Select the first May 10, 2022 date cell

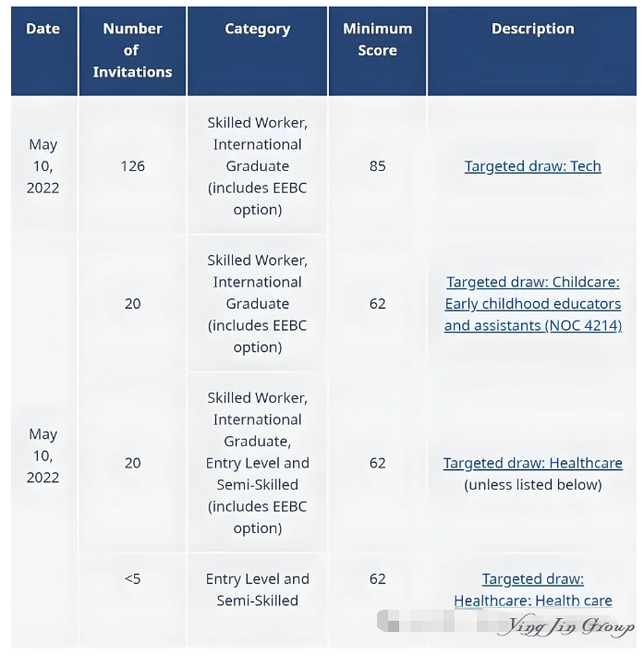coord(43,166)
